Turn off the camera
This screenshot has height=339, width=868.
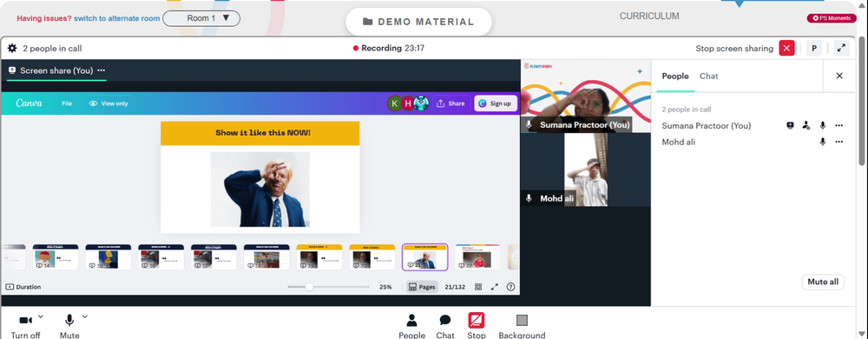(25, 327)
